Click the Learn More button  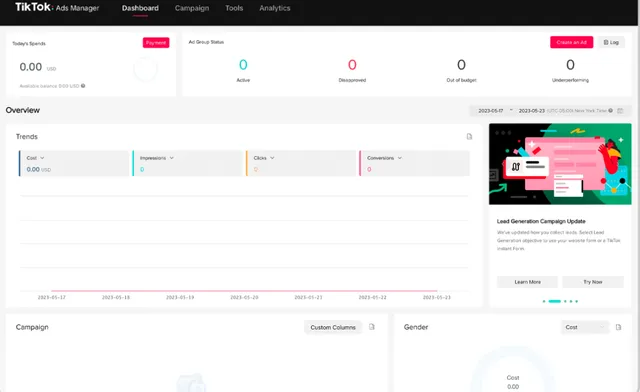pyautogui.click(x=527, y=282)
